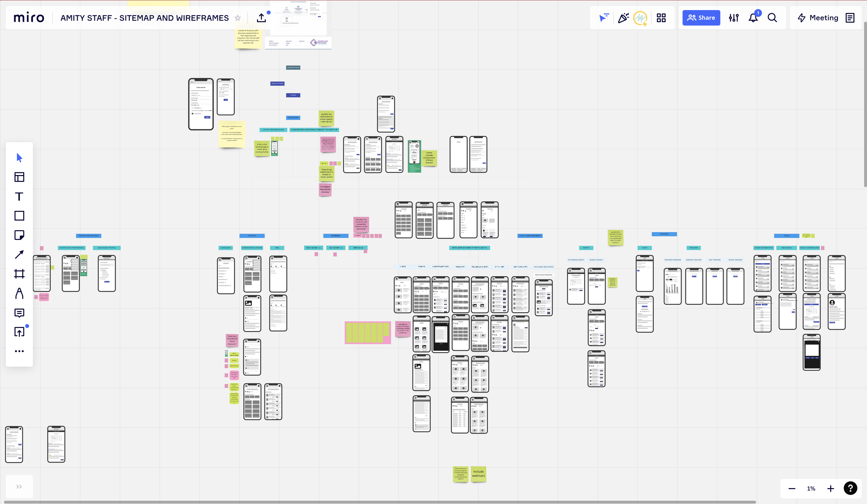This screenshot has height=504, width=867.
Task: Open the Meeting menu
Action: [x=818, y=18]
